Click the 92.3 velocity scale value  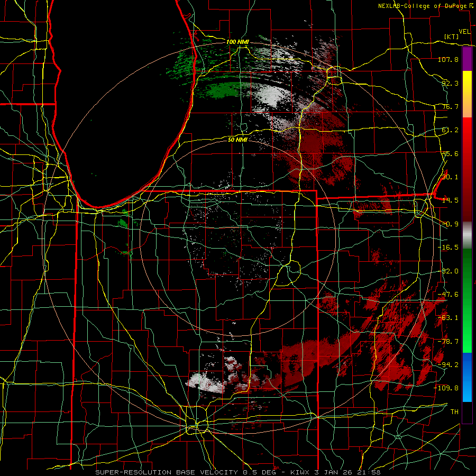pyautogui.click(x=450, y=83)
